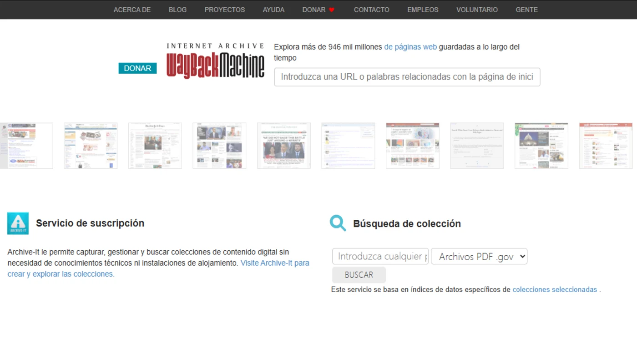Image resolution: width=637 pixels, height=364 pixels.
Task: Open the New York Times archived thumbnail
Action: coord(155,146)
